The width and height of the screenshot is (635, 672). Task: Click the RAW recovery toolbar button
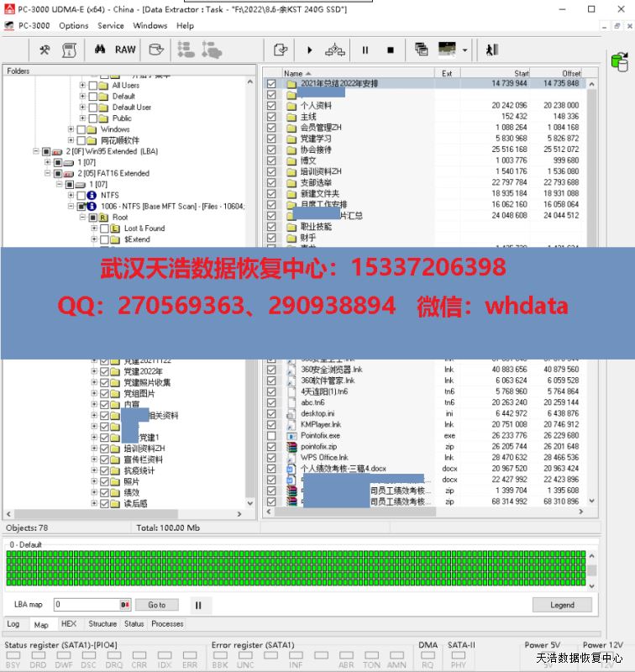pyautogui.click(x=125, y=50)
